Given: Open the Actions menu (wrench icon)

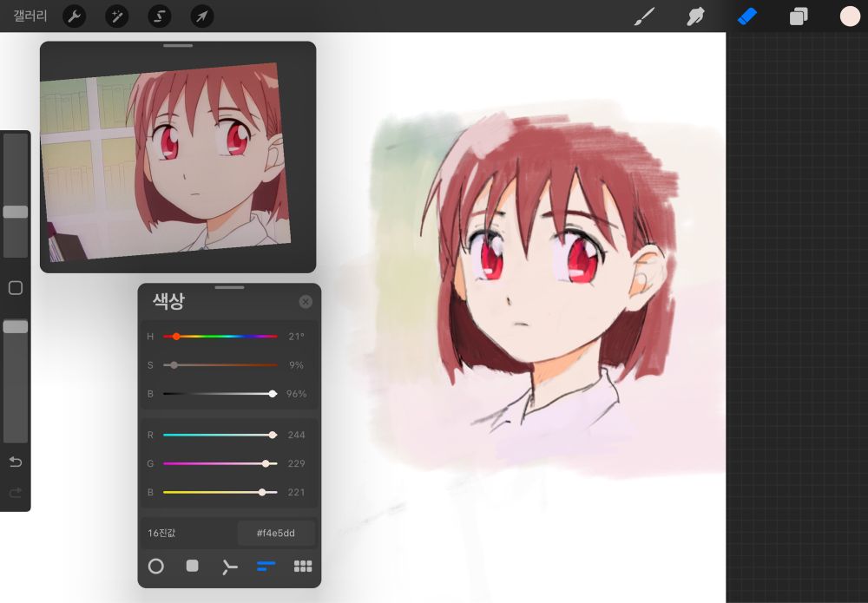Looking at the screenshot, I should [74, 16].
